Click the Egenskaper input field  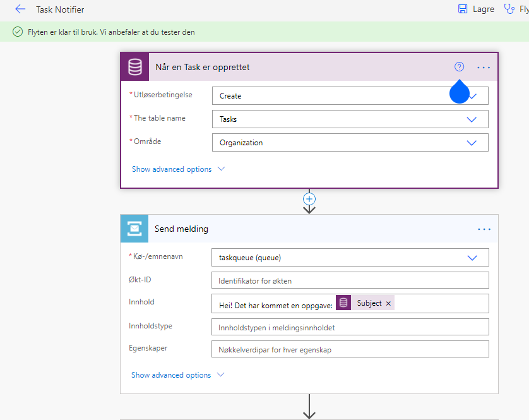pos(350,349)
